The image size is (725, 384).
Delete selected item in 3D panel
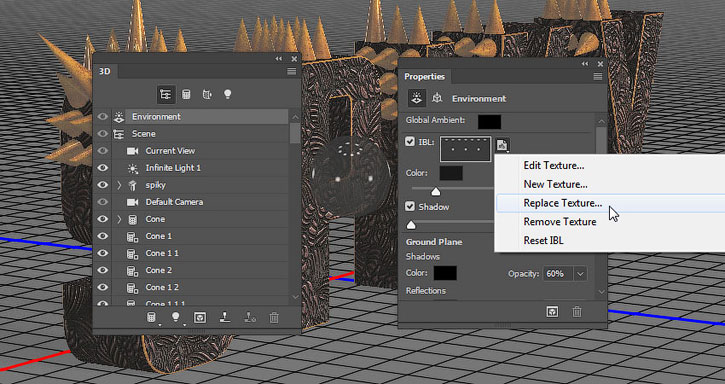click(274, 317)
